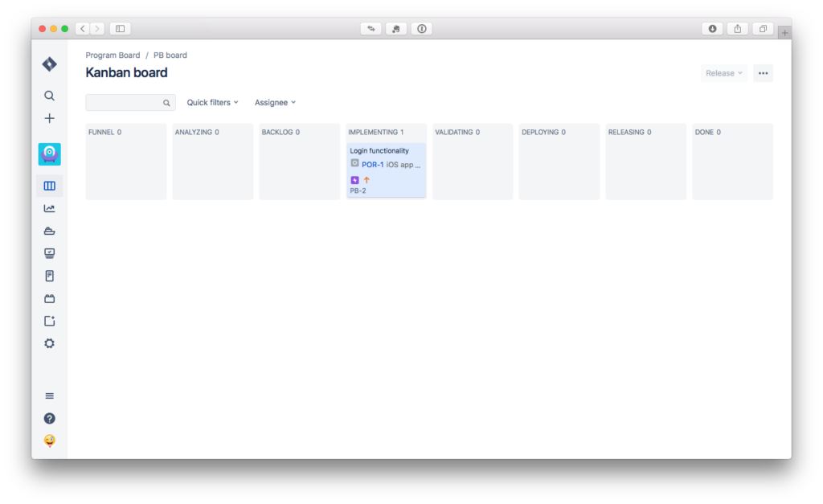Screen dimensions: 823x504
Task: Click the board search input field
Action: (x=129, y=103)
